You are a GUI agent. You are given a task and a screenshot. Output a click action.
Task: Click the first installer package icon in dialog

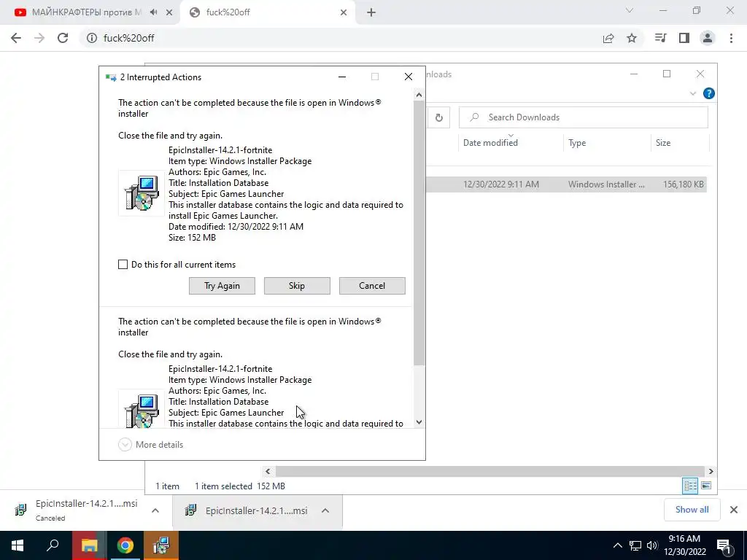[x=142, y=193]
